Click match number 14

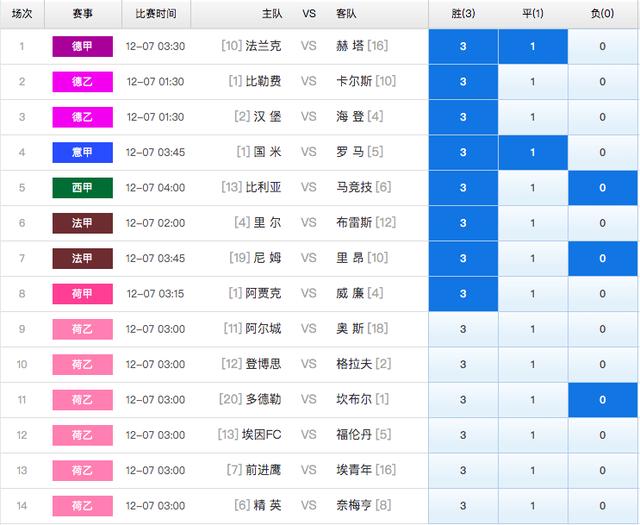pyautogui.click(x=22, y=506)
